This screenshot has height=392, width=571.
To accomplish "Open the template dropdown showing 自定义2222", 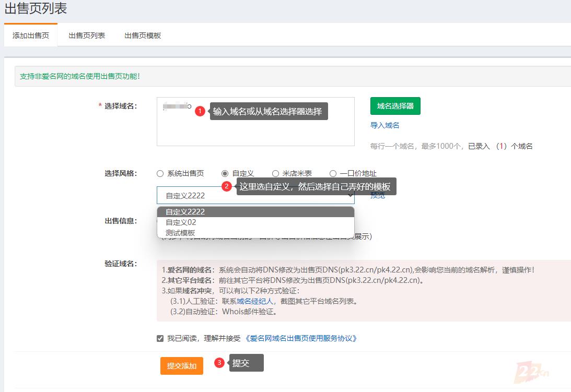I will (x=255, y=196).
